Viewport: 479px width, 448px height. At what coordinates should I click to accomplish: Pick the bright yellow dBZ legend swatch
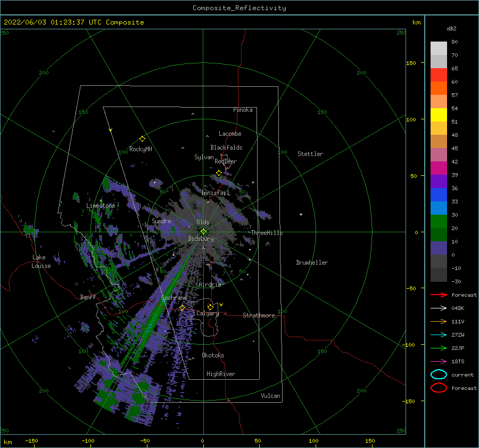pyautogui.click(x=439, y=115)
